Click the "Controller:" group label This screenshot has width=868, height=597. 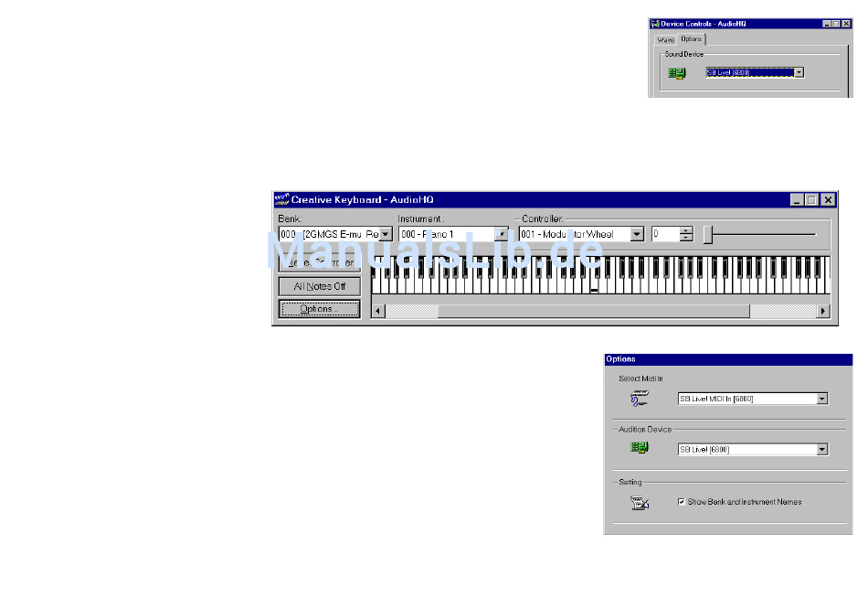point(542,219)
